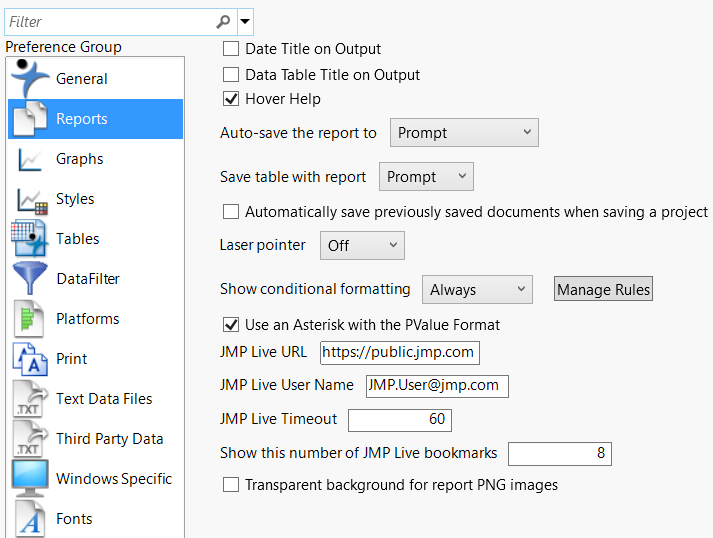The image size is (713, 538).
Task: Click the search magnifier in the Filter box
Action: click(223, 21)
